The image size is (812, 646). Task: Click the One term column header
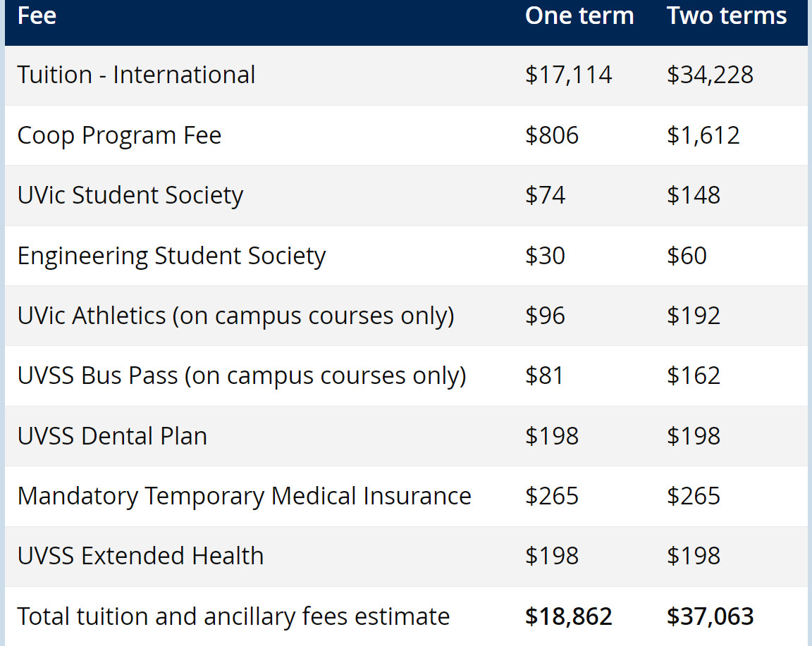[579, 15]
